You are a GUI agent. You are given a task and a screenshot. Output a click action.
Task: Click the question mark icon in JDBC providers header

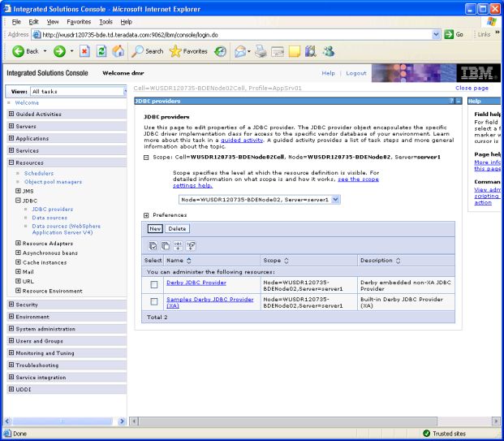click(x=451, y=101)
